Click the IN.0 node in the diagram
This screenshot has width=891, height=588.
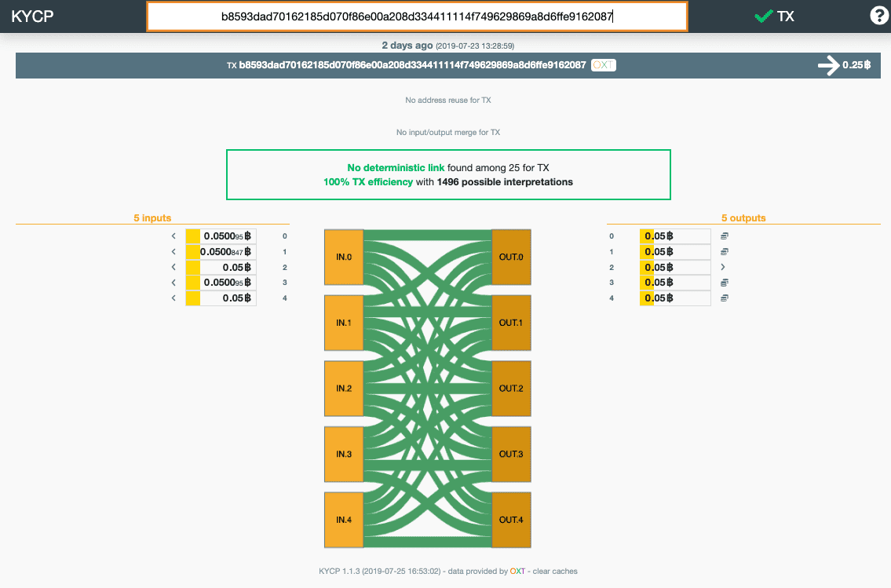pyautogui.click(x=344, y=257)
